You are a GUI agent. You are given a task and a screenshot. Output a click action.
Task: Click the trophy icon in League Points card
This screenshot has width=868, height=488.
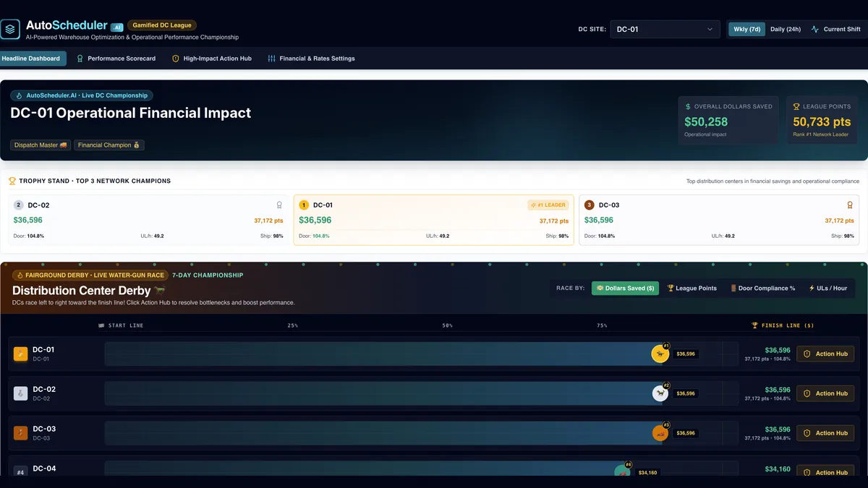tap(796, 106)
